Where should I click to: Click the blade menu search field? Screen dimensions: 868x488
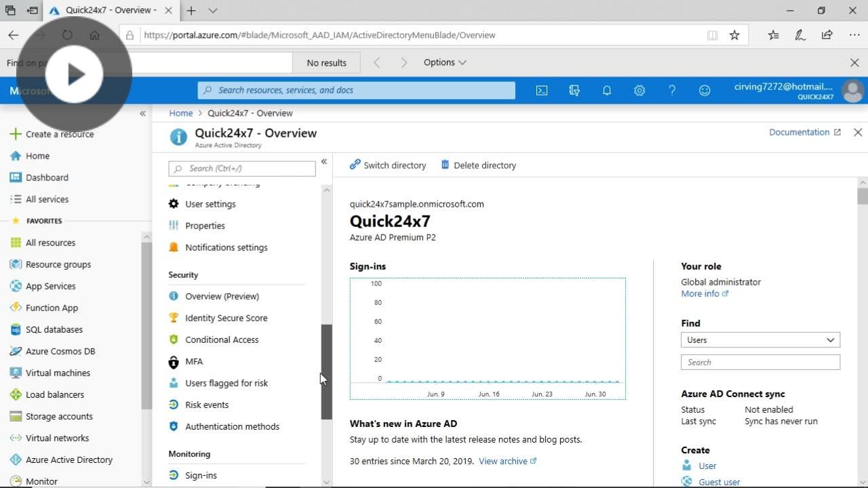[x=242, y=168]
